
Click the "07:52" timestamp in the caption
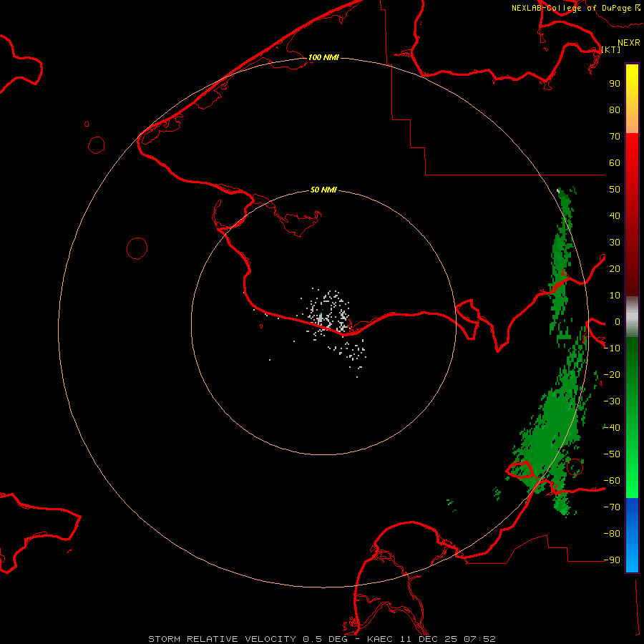[x=479, y=639]
